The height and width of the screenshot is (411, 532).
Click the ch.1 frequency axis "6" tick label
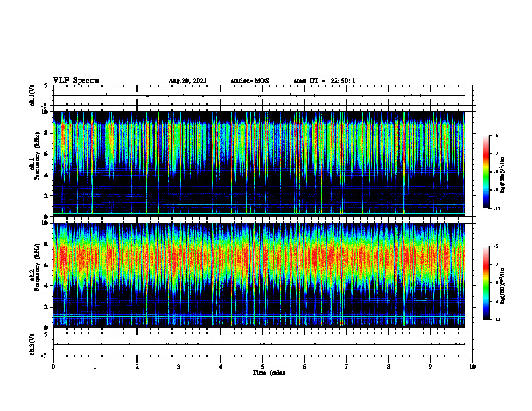(x=47, y=154)
